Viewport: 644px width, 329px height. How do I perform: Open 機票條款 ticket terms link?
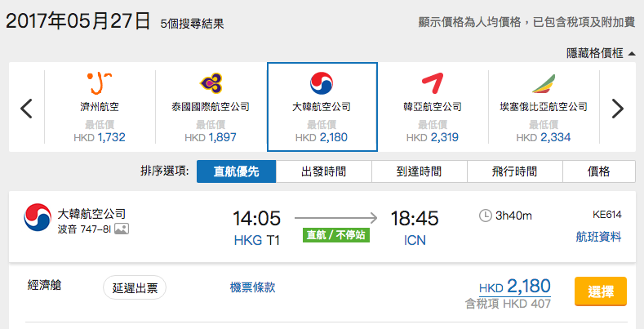click(252, 287)
